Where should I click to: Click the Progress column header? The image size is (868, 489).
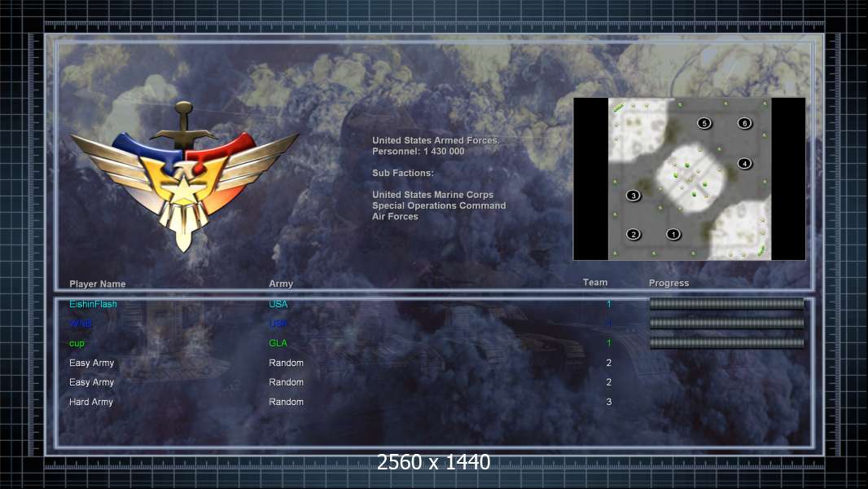coord(669,283)
